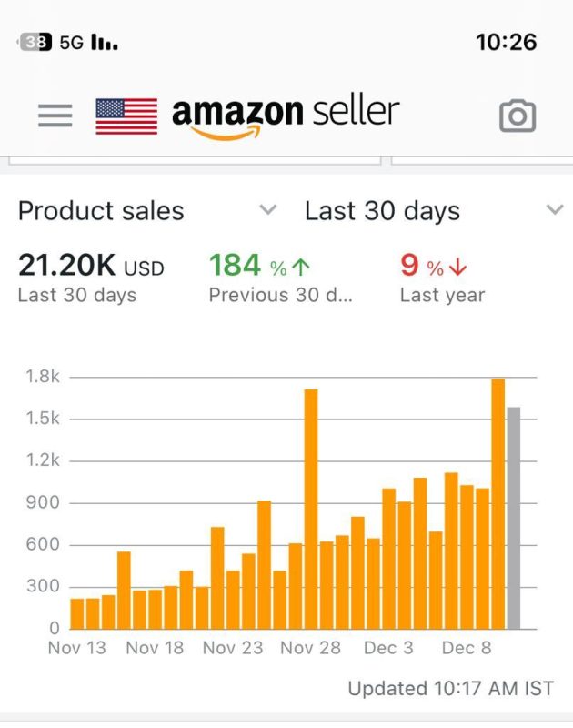Open the Product sales metric selector label
This screenshot has width=573, height=728.
(x=101, y=211)
